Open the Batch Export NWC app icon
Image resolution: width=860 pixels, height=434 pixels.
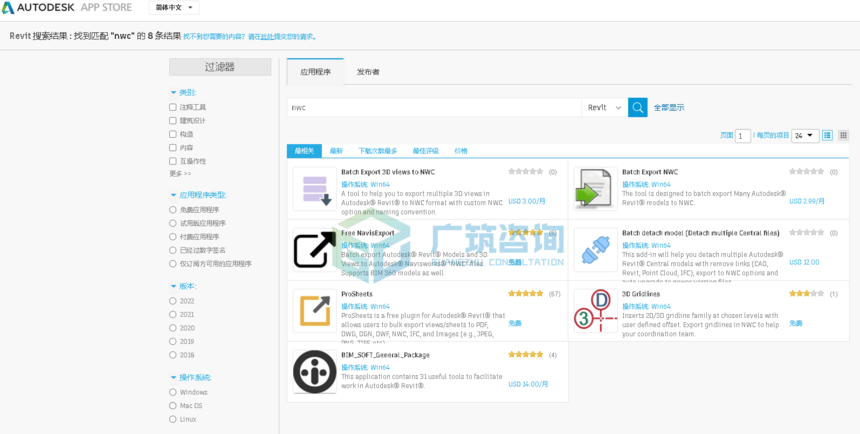pyautogui.click(x=596, y=189)
